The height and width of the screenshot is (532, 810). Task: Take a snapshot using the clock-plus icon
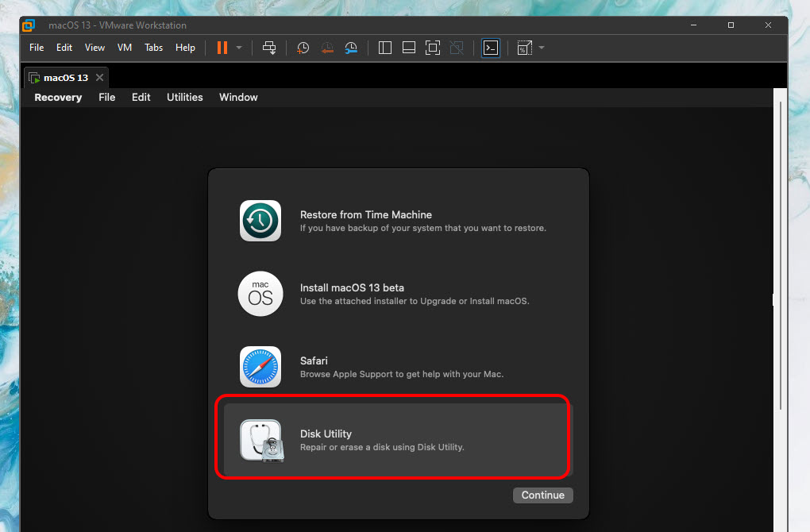pos(303,48)
